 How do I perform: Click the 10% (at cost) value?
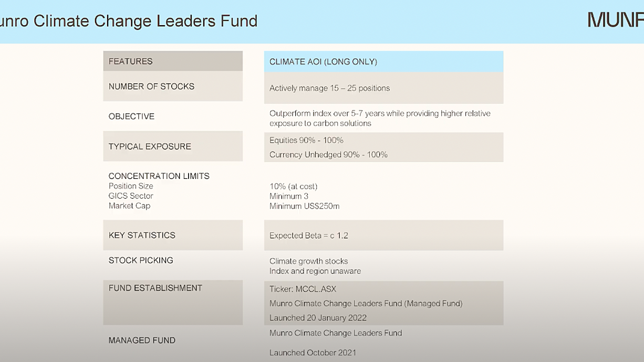(293, 186)
